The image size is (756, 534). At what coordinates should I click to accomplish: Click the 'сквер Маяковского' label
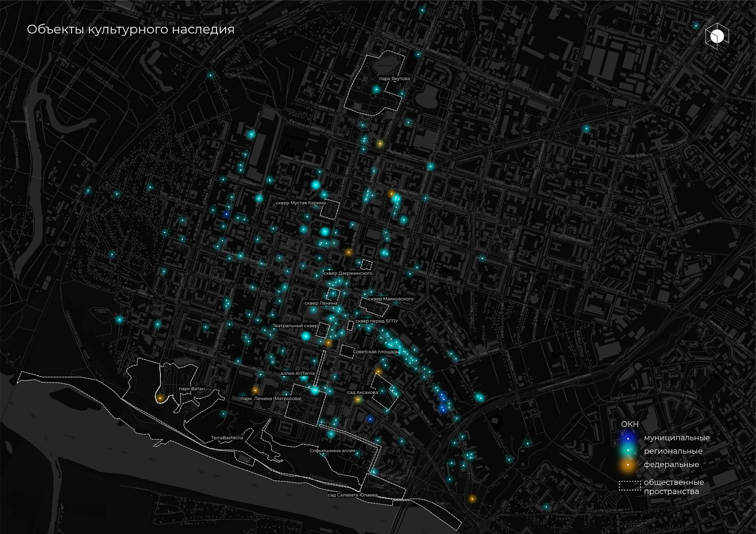tap(391, 299)
